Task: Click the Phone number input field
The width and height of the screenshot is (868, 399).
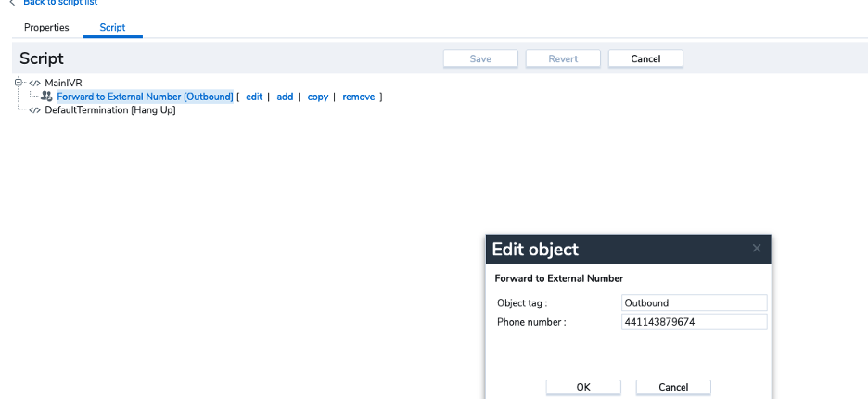Action: click(x=695, y=321)
